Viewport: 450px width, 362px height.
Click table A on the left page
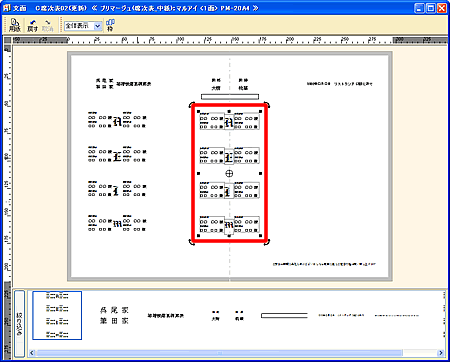click(x=117, y=120)
